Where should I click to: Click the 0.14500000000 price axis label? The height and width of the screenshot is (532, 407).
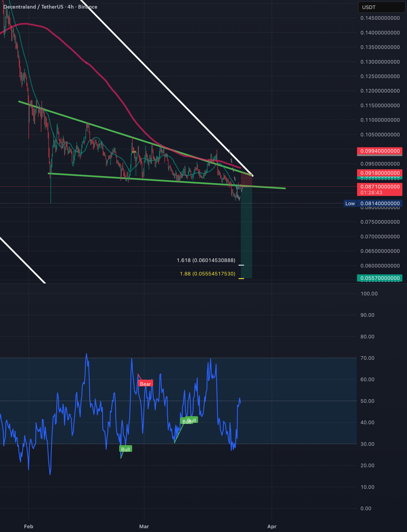tap(380, 18)
